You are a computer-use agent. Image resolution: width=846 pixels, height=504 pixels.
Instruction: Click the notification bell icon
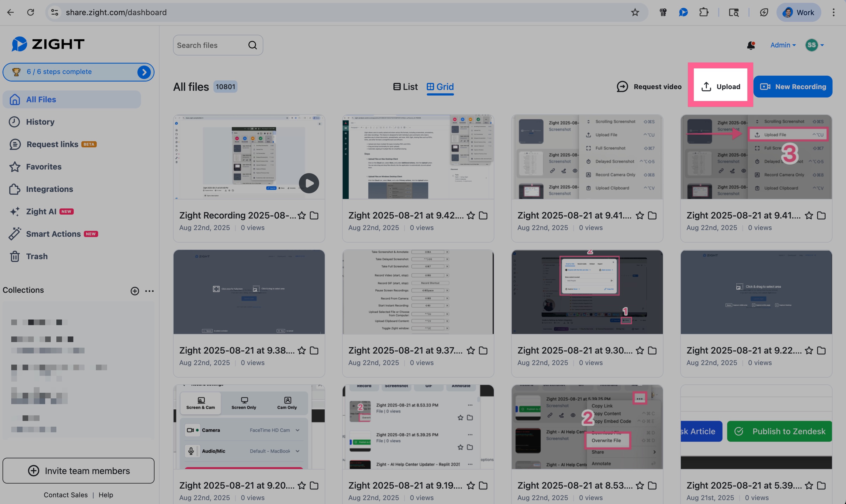tap(751, 45)
